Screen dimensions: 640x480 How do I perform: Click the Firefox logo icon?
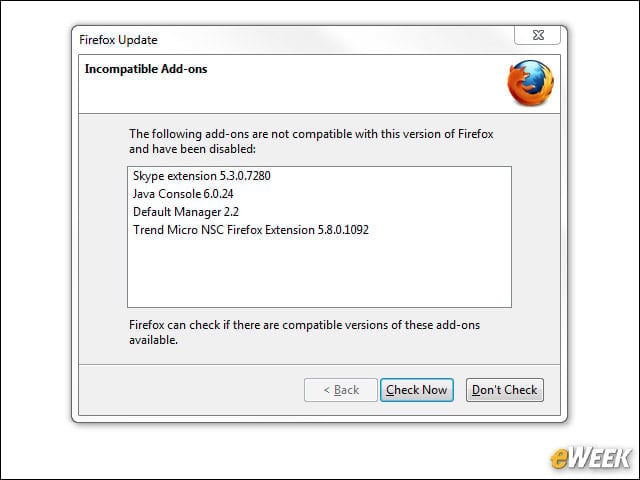531,83
